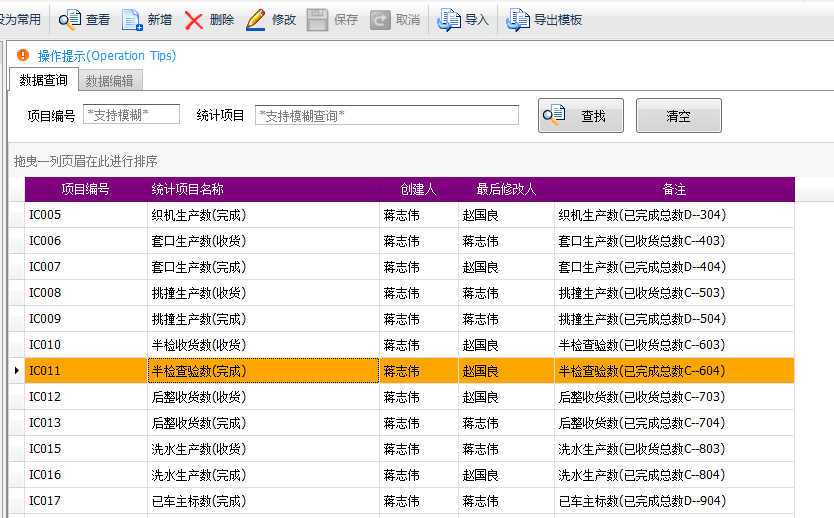Focus the 统计项目 fuzzy search field
This screenshot has width=834, height=518.
pyautogui.click(x=387, y=115)
